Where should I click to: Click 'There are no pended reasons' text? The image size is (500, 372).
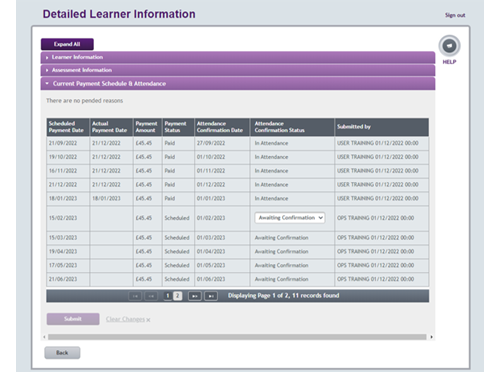pyautogui.click(x=84, y=101)
